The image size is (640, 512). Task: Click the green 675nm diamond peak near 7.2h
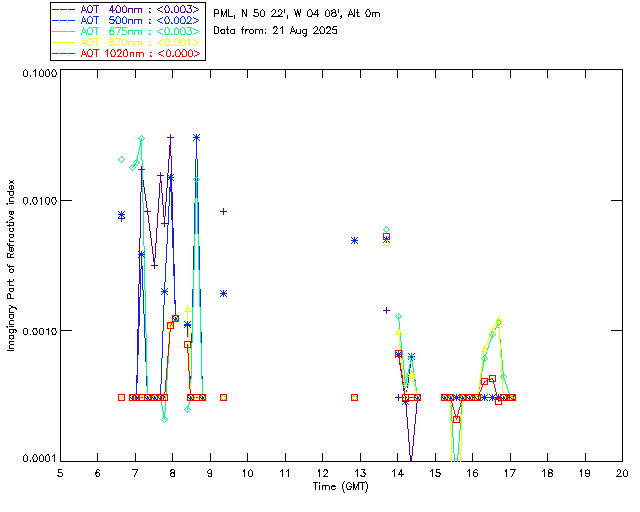(142, 139)
